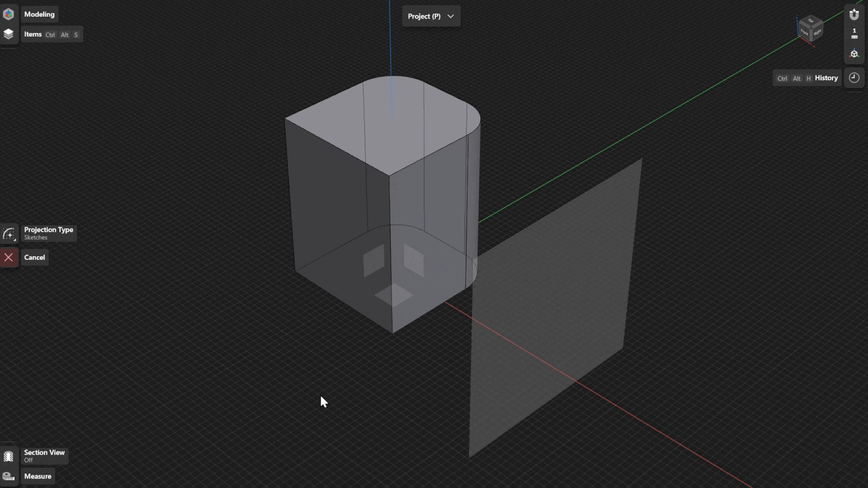Open the History clock icon
The image size is (868, 488).
854,78
